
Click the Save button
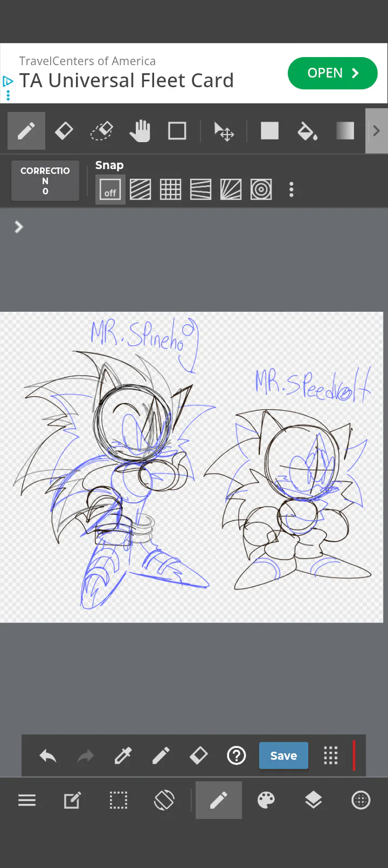pos(283,756)
